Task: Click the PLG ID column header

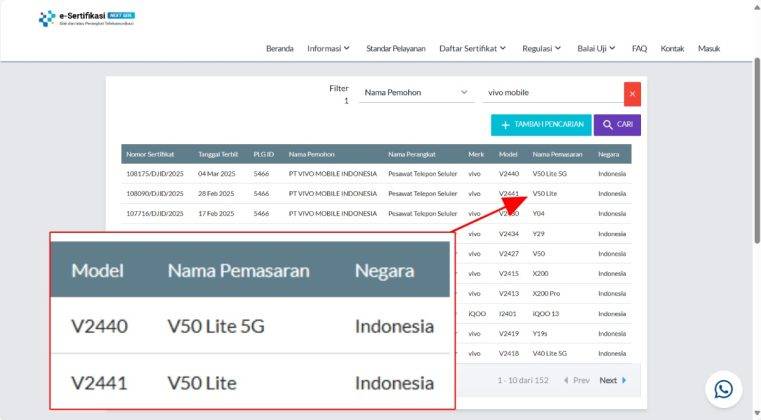Action: click(264, 154)
